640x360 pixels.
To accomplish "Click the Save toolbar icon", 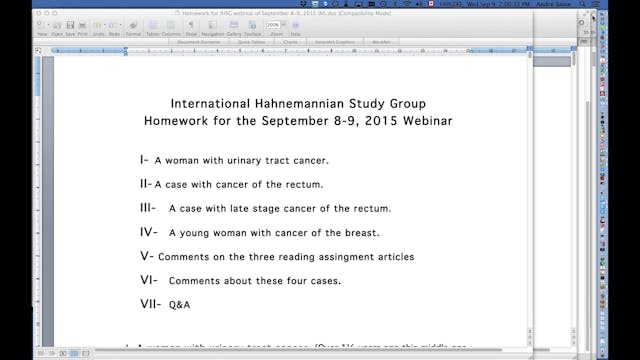I will click(70, 25).
